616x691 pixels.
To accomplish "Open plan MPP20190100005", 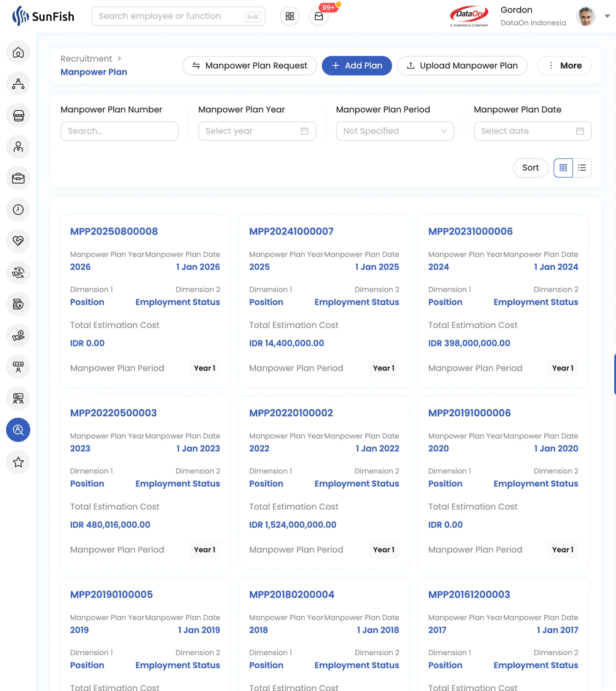I will (x=112, y=595).
